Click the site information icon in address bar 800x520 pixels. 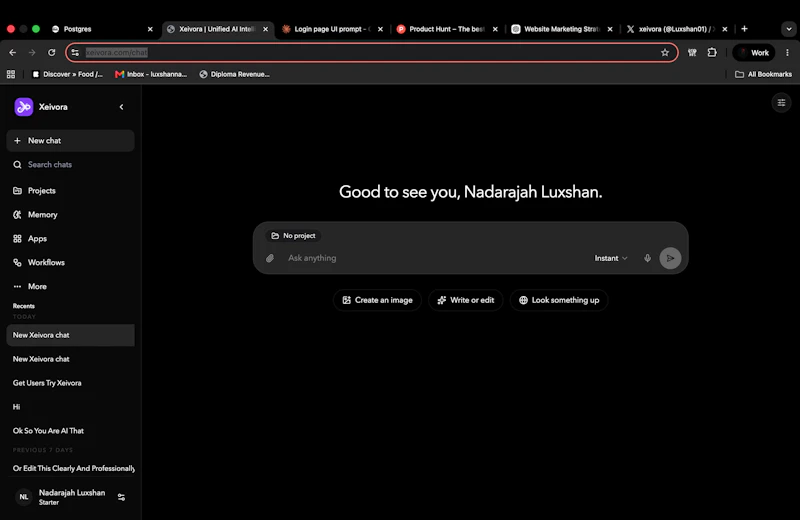76,53
